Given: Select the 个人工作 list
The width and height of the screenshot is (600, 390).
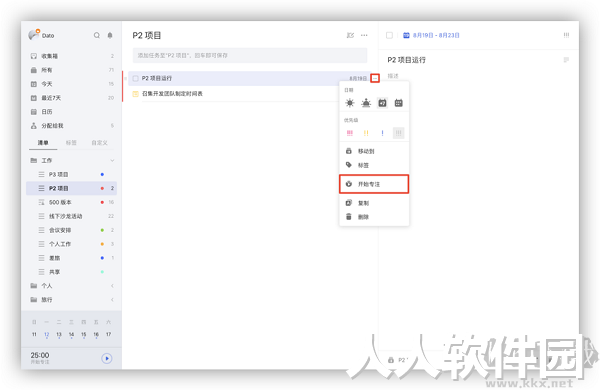Looking at the screenshot, I should click(x=72, y=244).
